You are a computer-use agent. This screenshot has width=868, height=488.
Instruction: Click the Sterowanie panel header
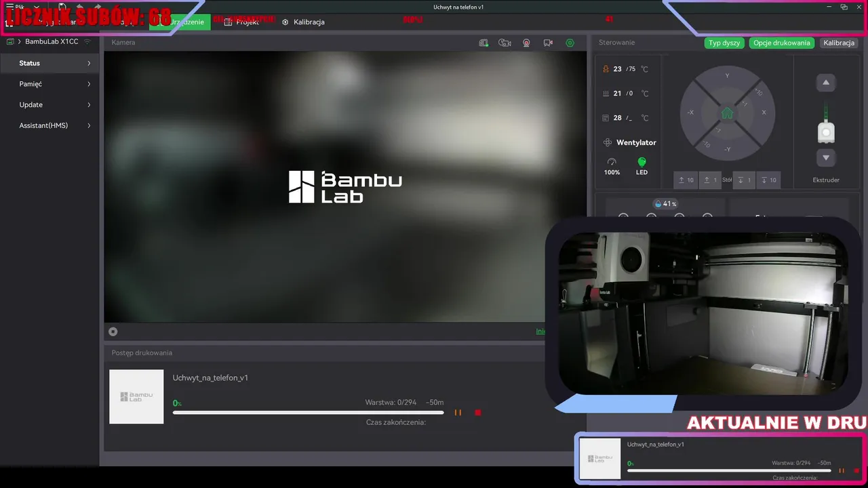[616, 42]
